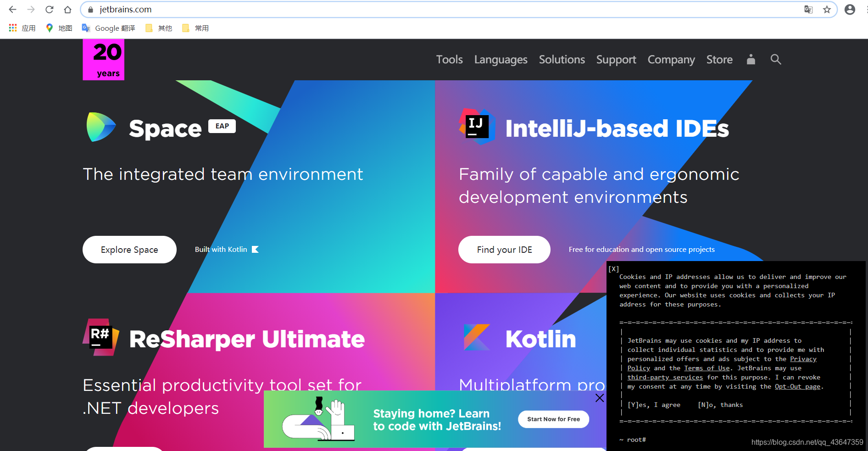Open the Solutions menu
Screen dimensions: 868x451
562,60
